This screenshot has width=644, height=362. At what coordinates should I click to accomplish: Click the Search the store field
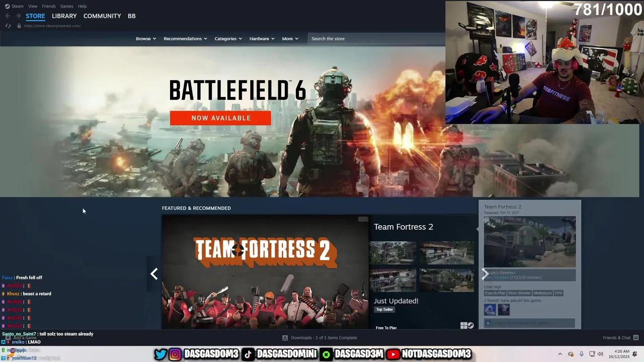click(376, 39)
